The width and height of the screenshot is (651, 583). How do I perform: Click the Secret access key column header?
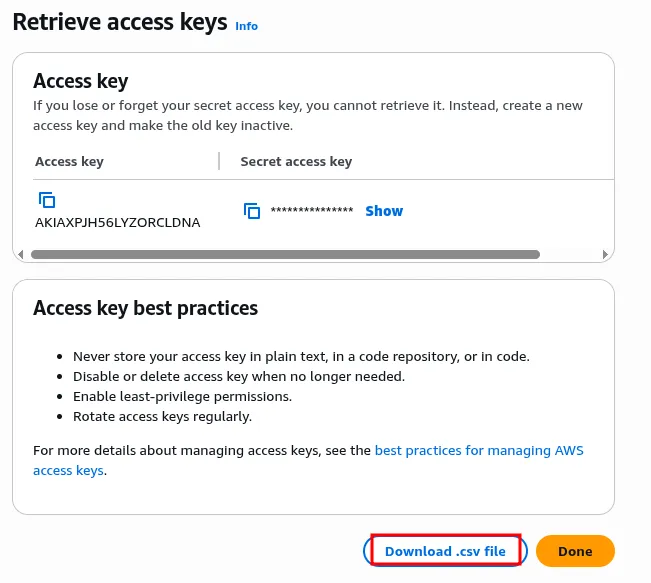pyautogui.click(x=296, y=161)
